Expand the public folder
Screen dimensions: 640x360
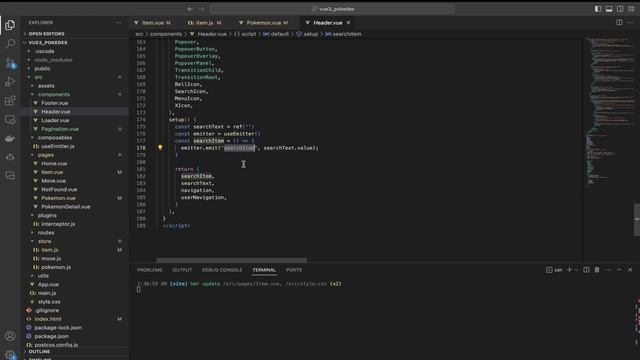tap(42, 69)
